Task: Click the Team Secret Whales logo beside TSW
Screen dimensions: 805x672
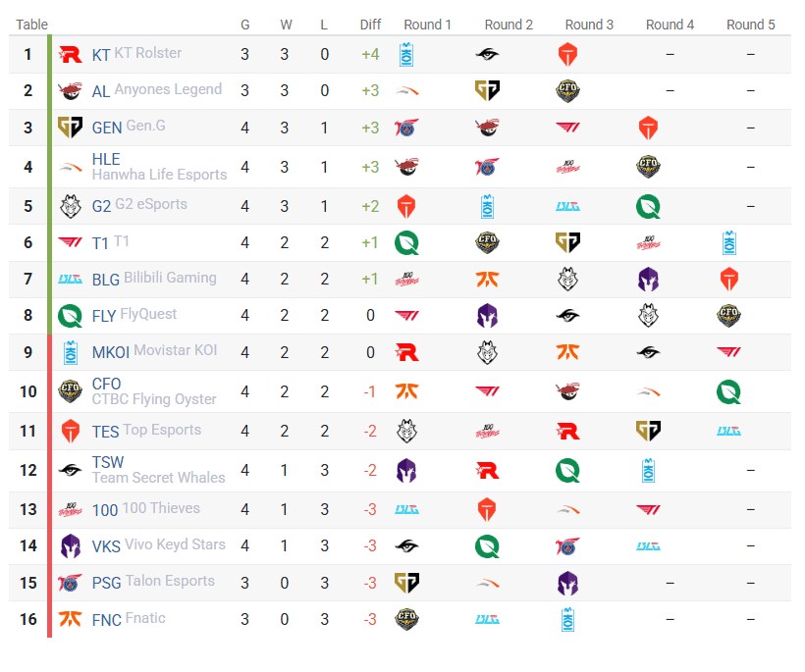Action: [x=71, y=470]
